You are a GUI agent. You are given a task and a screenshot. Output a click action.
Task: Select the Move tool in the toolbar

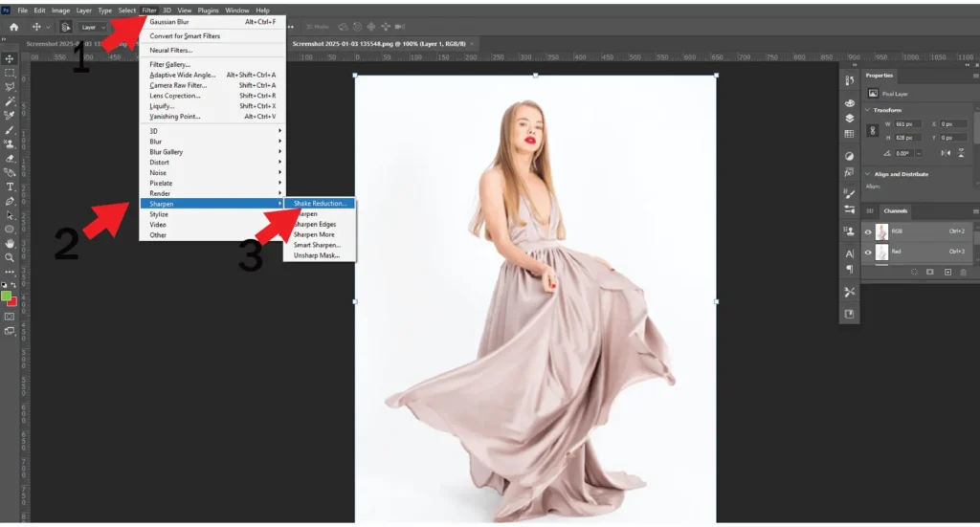(10, 58)
